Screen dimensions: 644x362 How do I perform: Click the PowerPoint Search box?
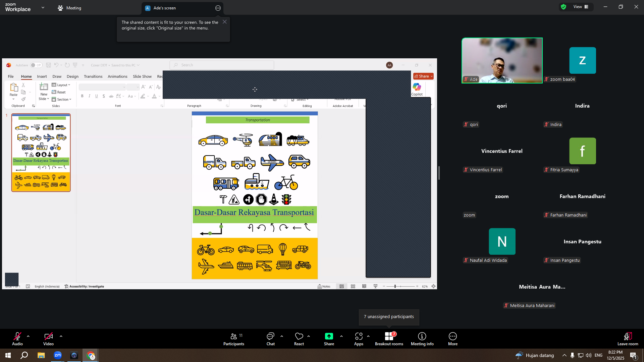coord(222,65)
